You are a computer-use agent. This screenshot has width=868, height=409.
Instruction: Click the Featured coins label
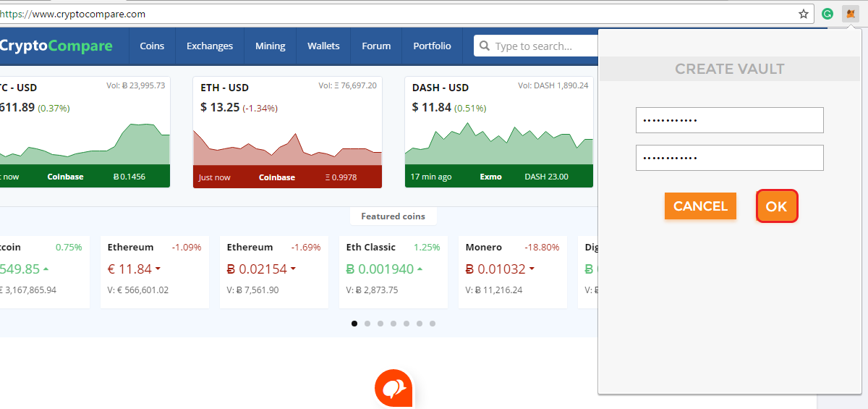(393, 216)
